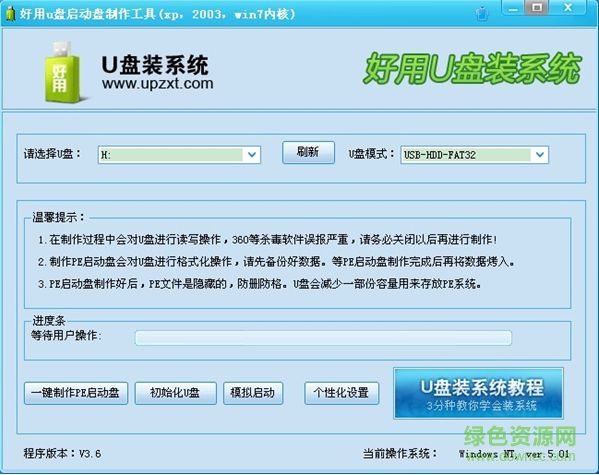Expand the U盘模式 dropdown arrow
Viewport: 599px width, 475px height.
tap(540, 154)
